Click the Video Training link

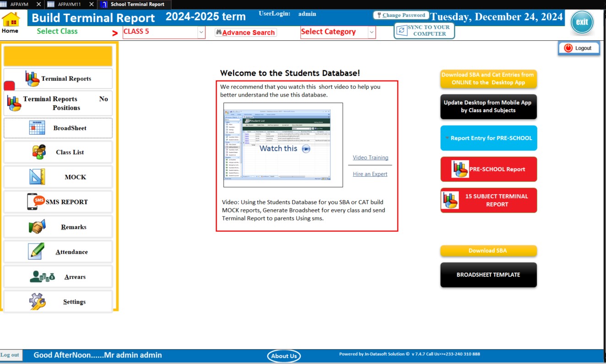370,158
